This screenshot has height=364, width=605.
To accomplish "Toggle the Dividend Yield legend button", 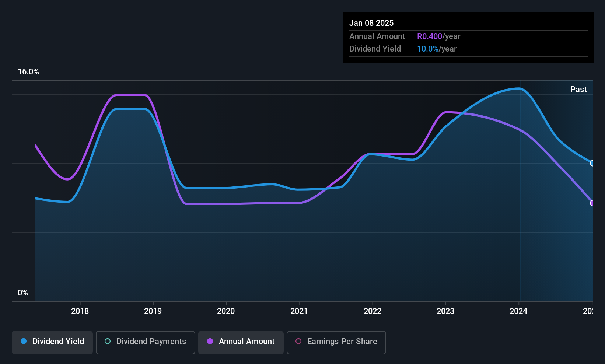I will (x=52, y=343).
